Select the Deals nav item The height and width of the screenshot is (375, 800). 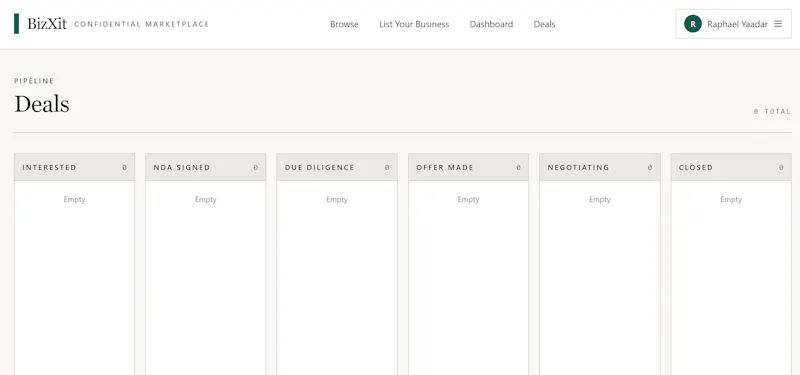point(544,24)
